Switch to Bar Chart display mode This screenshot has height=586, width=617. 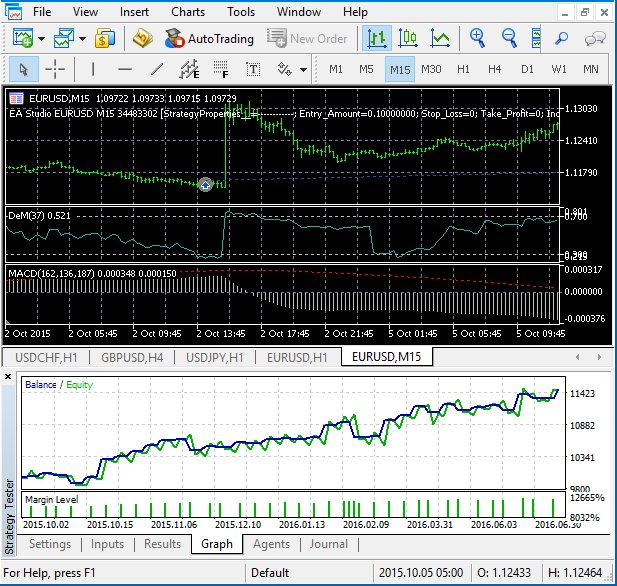click(377, 38)
